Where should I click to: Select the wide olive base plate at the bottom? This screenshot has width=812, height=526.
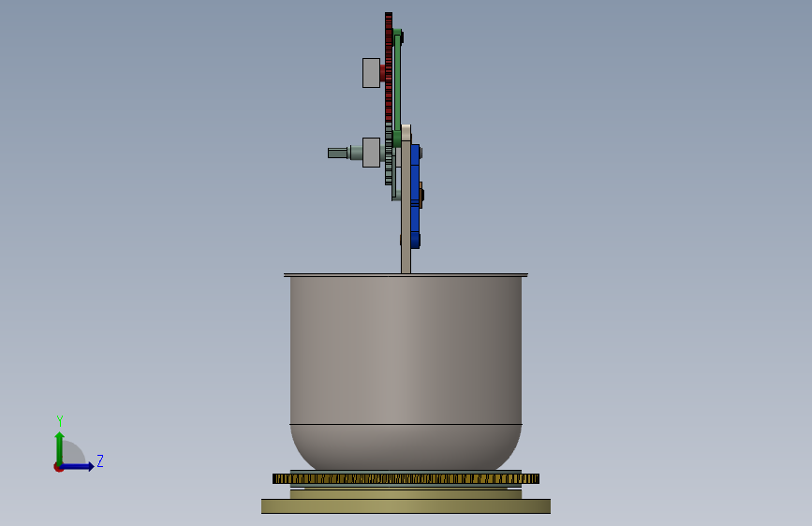(406, 506)
